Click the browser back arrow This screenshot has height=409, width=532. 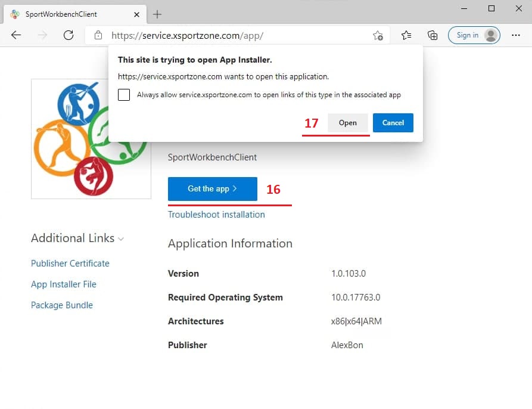(x=16, y=35)
